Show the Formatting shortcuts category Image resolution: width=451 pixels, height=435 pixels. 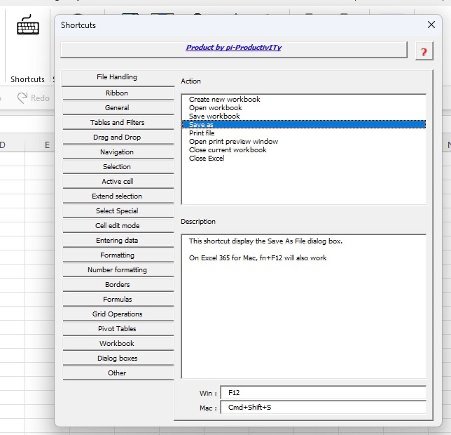point(118,255)
